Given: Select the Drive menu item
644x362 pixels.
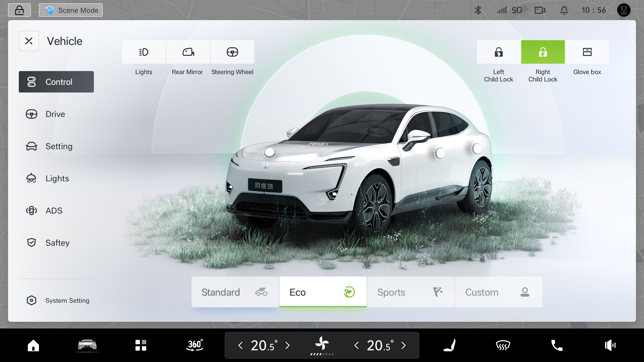Looking at the screenshot, I should [56, 114].
